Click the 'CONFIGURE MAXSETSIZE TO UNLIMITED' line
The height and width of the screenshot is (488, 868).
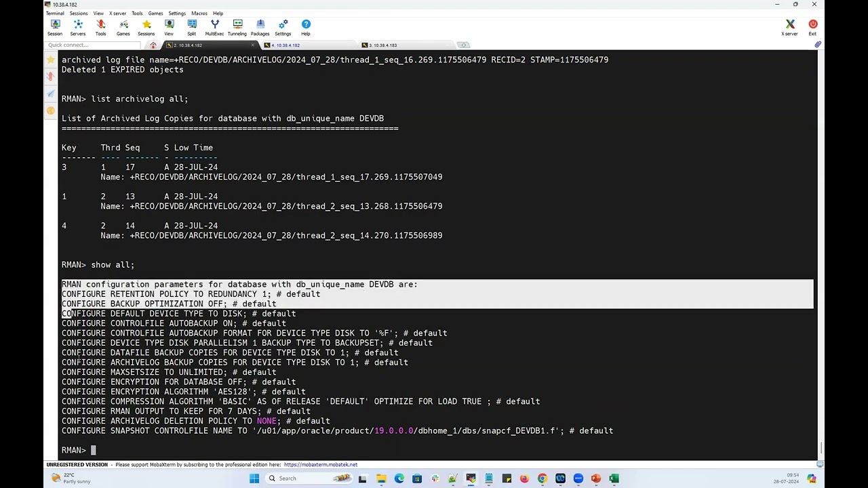(x=169, y=372)
